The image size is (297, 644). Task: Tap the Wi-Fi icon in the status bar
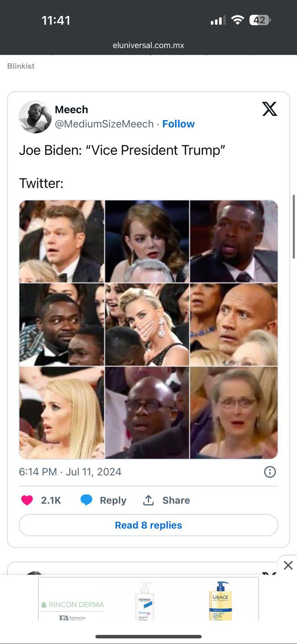click(x=237, y=20)
